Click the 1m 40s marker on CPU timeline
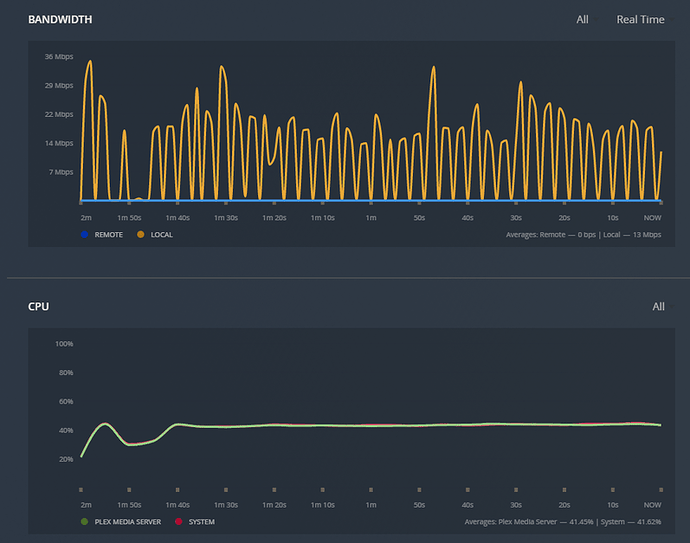 tap(177, 505)
